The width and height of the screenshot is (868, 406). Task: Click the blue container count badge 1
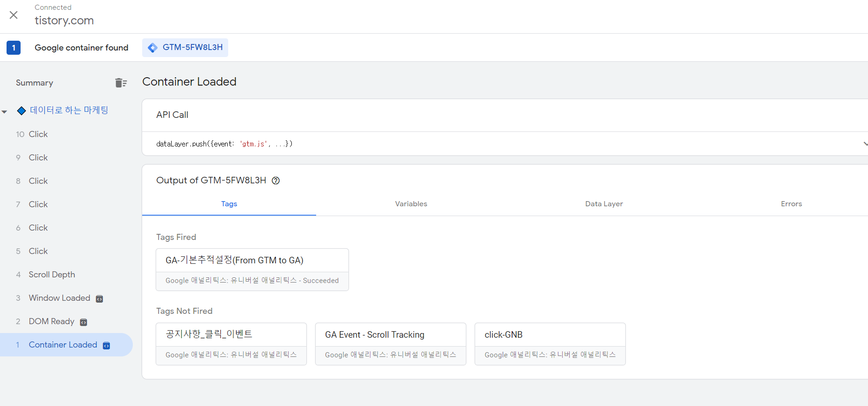(x=14, y=48)
